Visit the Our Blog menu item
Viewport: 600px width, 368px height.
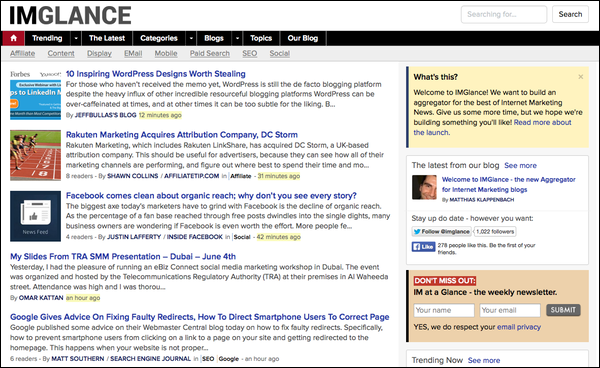point(303,38)
